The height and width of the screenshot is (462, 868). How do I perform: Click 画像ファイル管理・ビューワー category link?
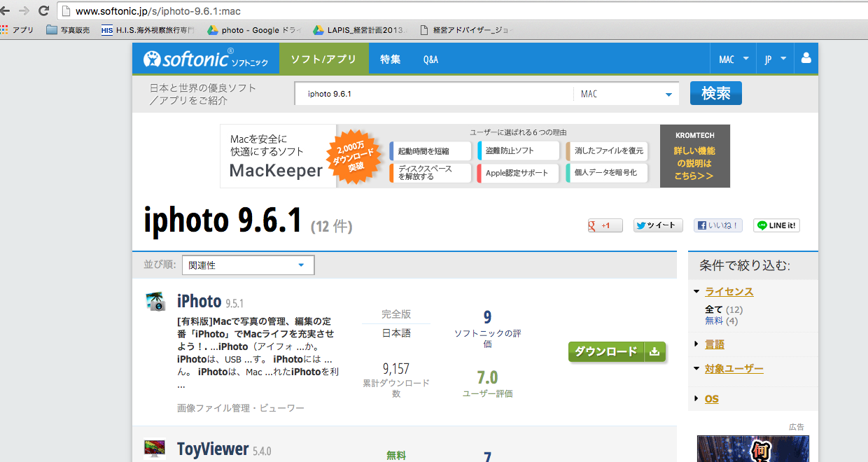pos(241,408)
